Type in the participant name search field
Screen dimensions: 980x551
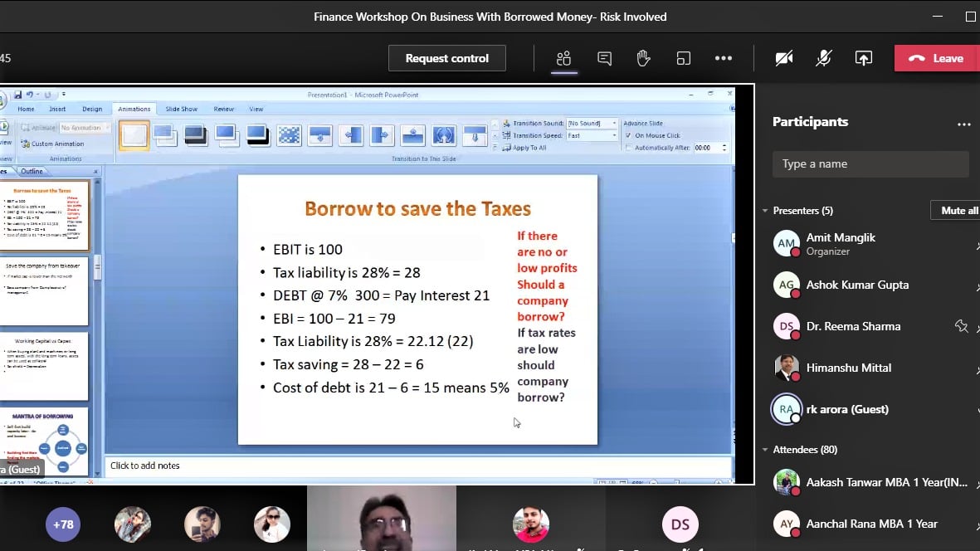(x=870, y=163)
